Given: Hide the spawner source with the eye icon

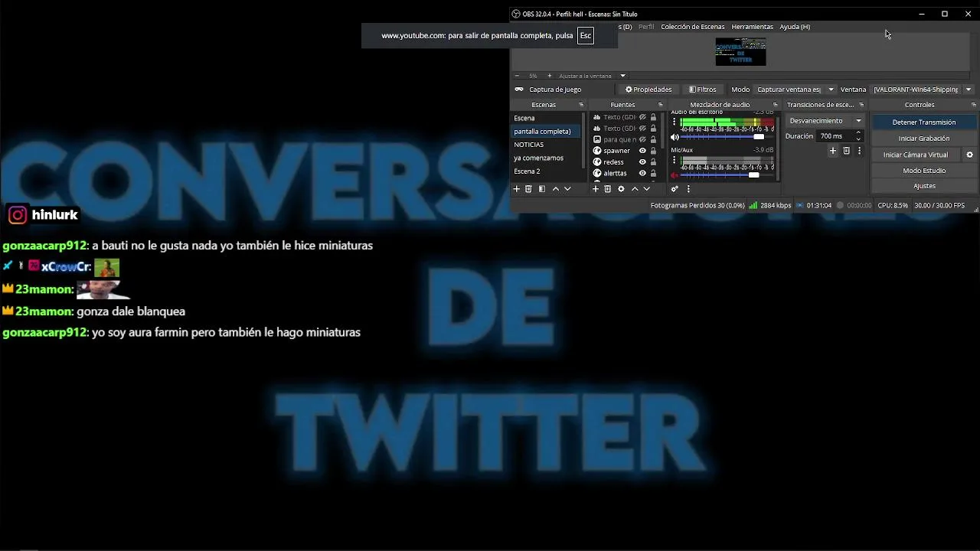Looking at the screenshot, I should pos(642,151).
